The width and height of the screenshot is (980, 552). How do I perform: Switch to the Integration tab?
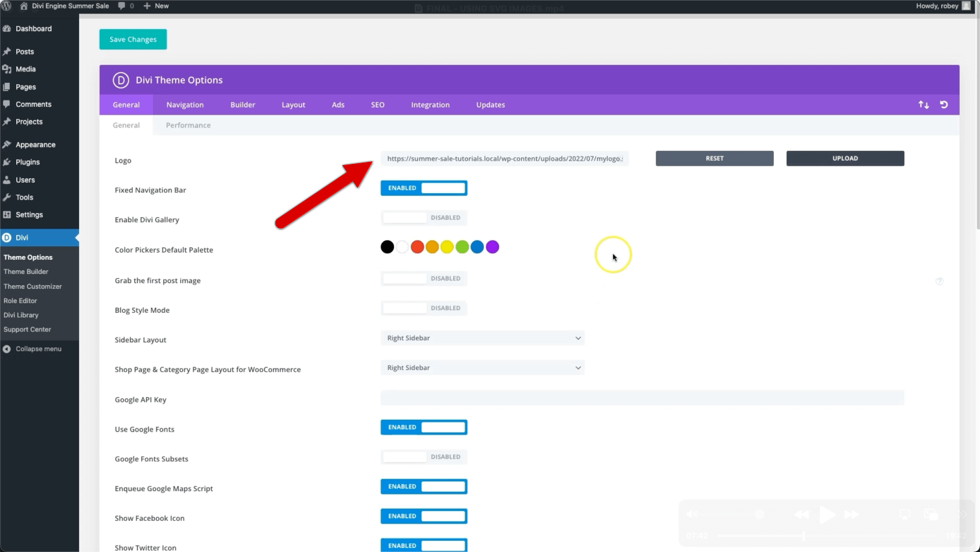430,105
